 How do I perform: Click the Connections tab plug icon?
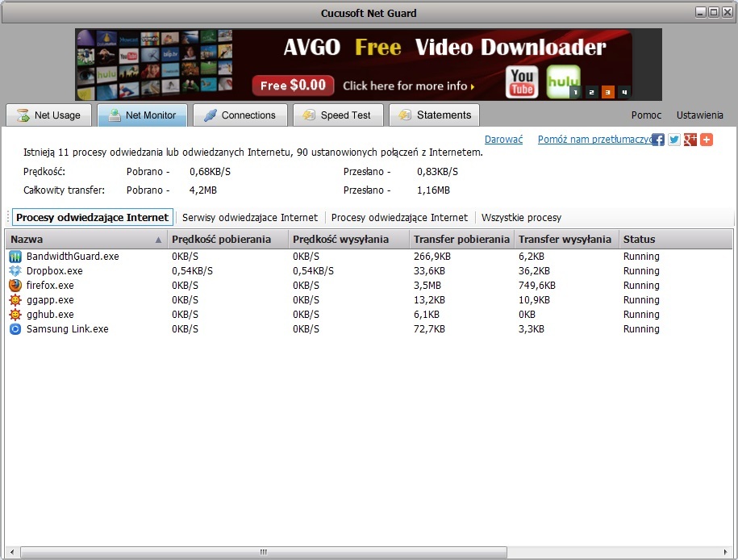pos(211,115)
